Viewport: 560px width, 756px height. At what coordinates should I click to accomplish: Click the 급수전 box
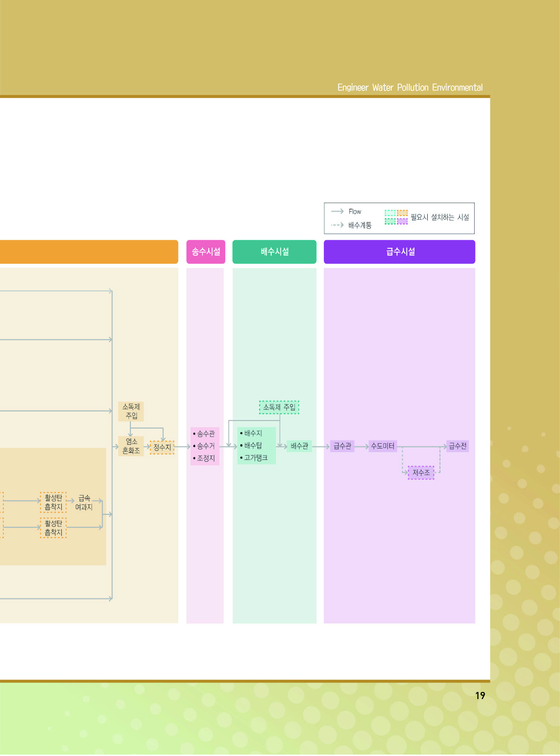(x=458, y=446)
